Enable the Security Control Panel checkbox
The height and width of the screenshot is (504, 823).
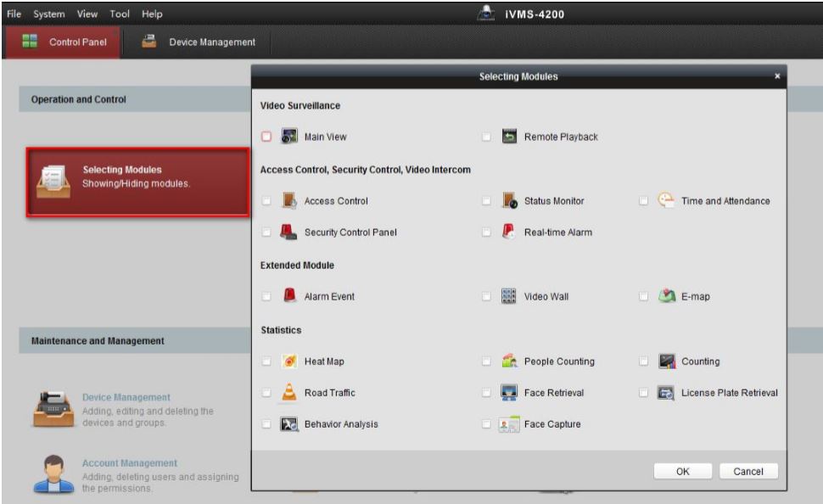(x=266, y=232)
